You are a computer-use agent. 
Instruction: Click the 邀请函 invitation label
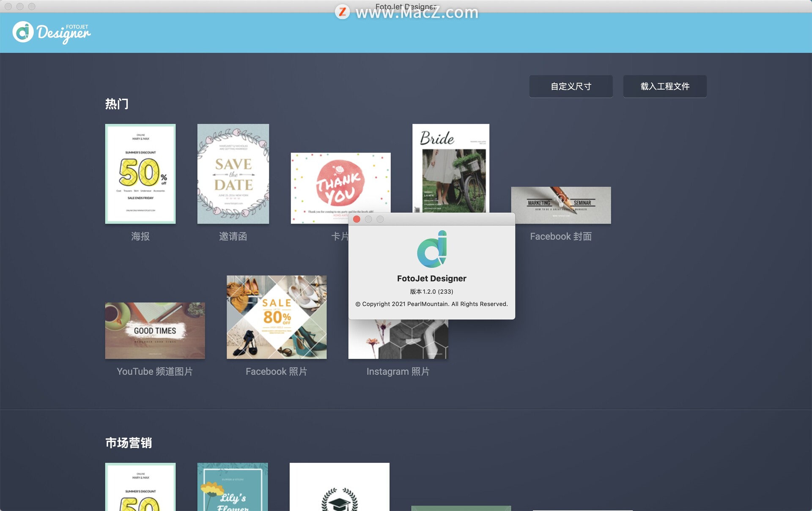pyautogui.click(x=233, y=236)
